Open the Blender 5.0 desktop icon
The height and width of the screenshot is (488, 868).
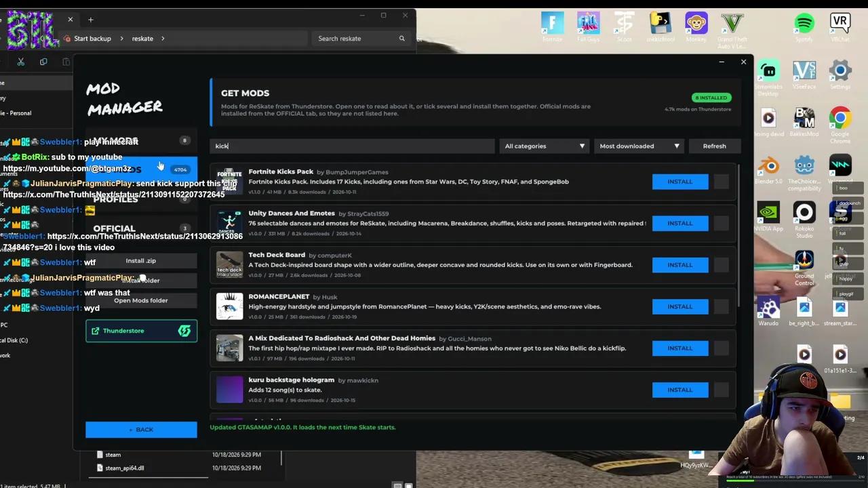(x=768, y=169)
